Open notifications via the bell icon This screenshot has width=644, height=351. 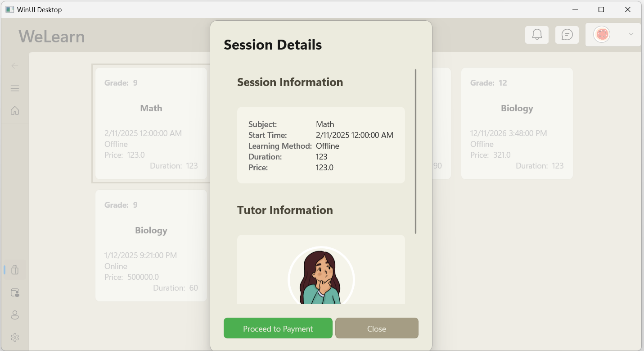pyautogui.click(x=536, y=35)
